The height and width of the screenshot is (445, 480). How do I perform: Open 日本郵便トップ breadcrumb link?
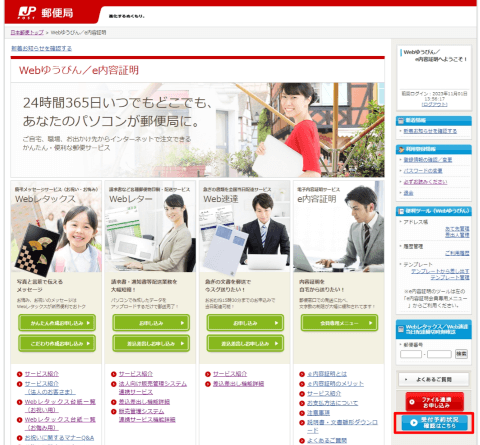point(27,32)
